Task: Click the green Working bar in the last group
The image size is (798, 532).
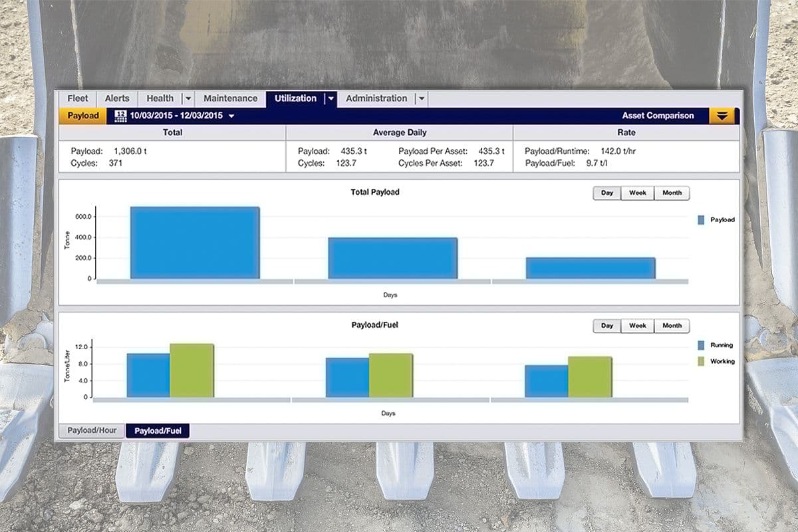Action: [589, 376]
